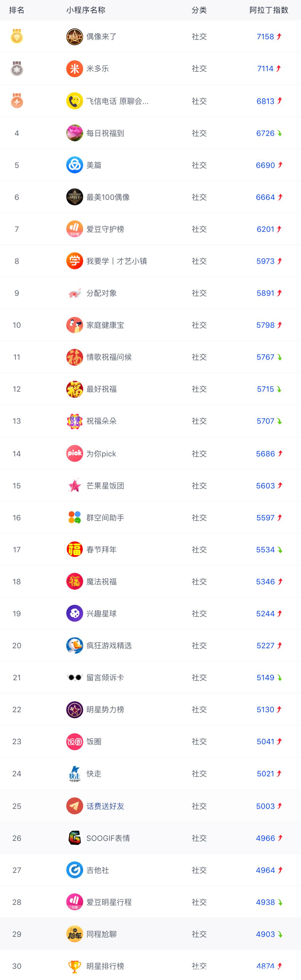Click the 排名 column header
Screen dimensions: 301x980
[x=17, y=10]
